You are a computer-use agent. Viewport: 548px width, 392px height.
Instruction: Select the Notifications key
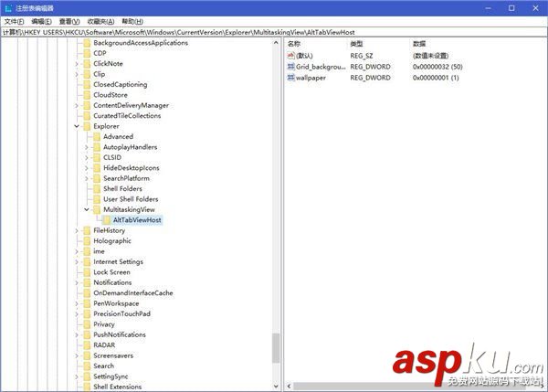coord(112,282)
